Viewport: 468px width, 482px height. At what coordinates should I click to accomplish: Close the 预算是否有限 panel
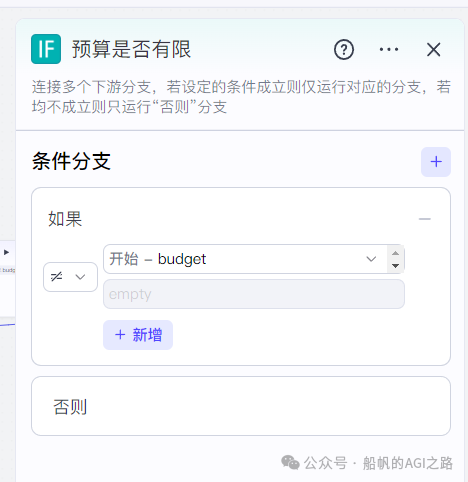tap(434, 50)
